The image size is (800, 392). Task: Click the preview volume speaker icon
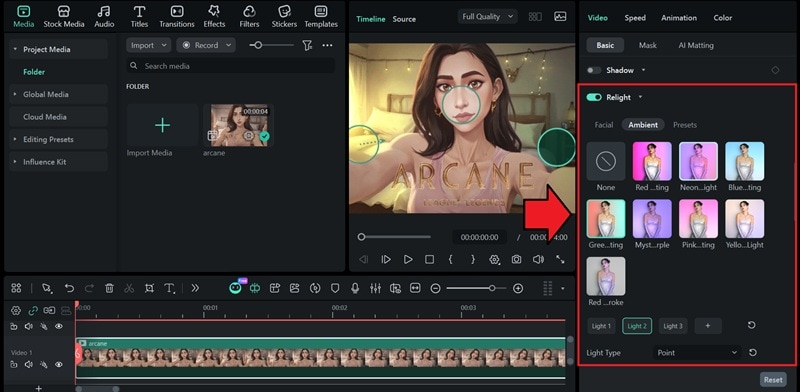[x=538, y=259]
